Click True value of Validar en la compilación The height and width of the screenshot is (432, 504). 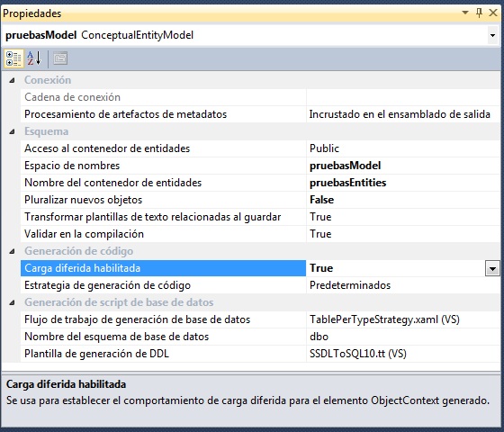click(320, 234)
